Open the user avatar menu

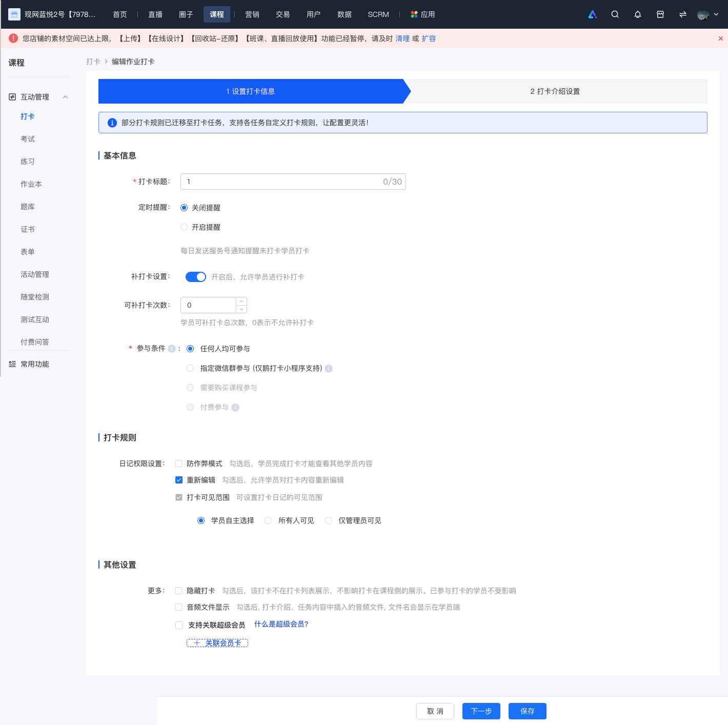[703, 14]
